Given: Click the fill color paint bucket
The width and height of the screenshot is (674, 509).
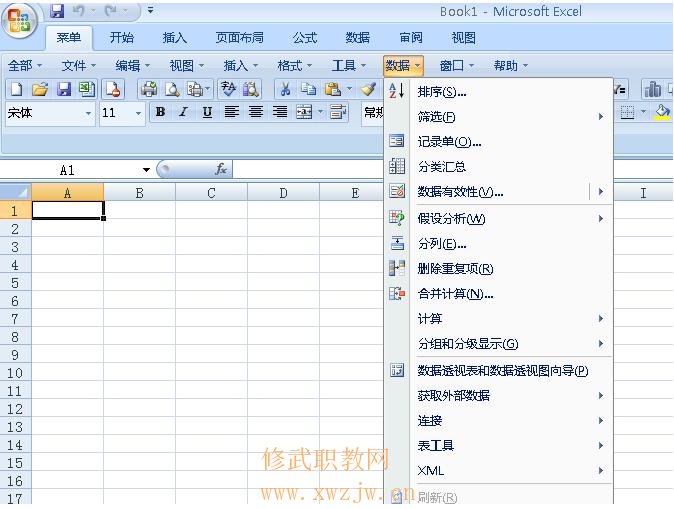Looking at the screenshot, I should pos(662,113).
